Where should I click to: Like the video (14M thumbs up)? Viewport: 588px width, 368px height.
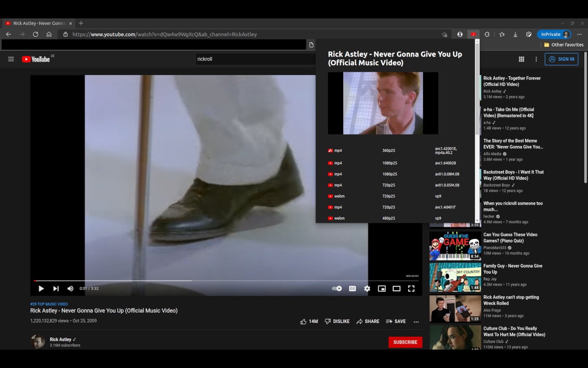[x=309, y=322]
